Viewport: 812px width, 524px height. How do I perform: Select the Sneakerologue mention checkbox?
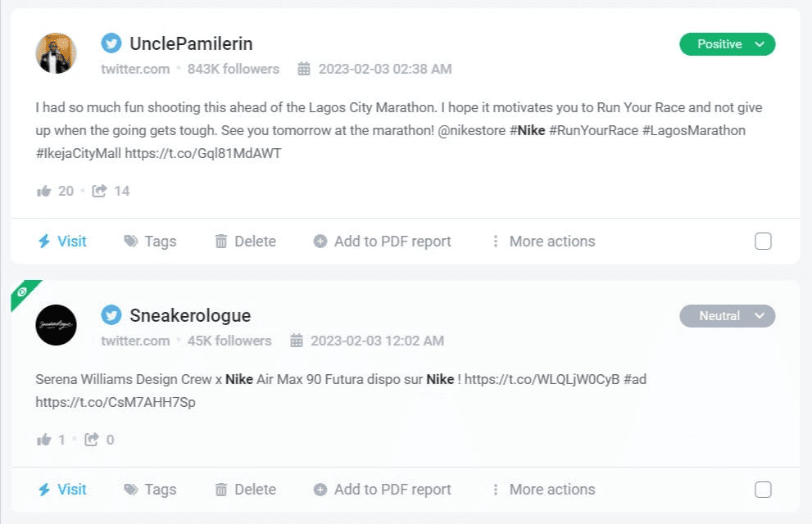click(763, 490)
